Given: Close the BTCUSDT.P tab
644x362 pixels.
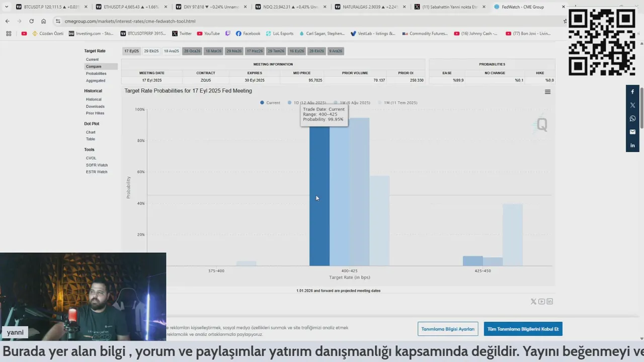Looking at the screenshot, I should tap(86, 7).
